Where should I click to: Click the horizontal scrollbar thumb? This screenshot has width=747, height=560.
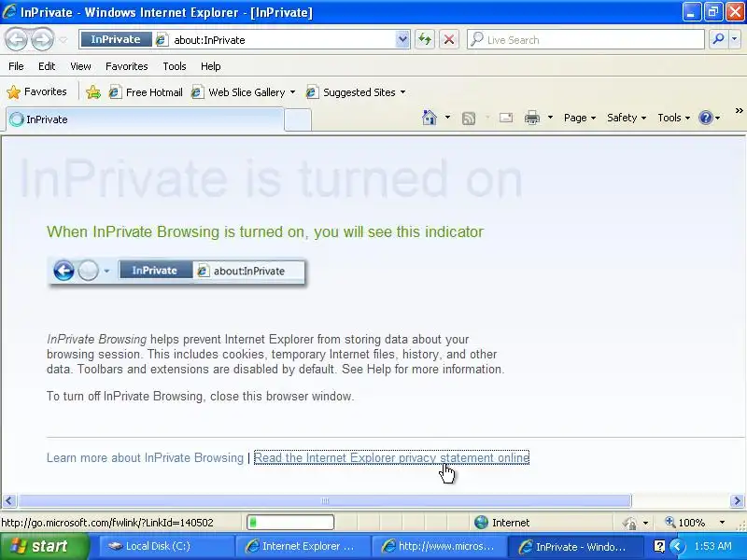coord(325,500)
